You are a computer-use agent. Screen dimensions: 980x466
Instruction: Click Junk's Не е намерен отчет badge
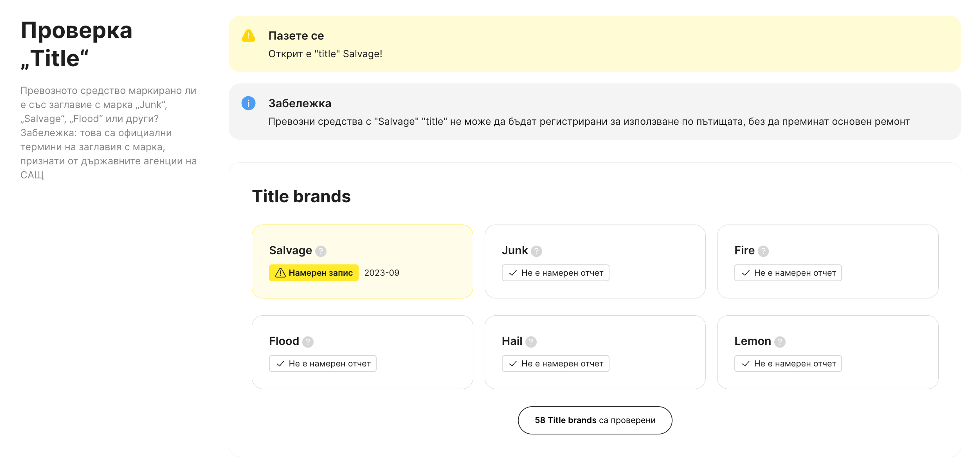click(555, 273)
